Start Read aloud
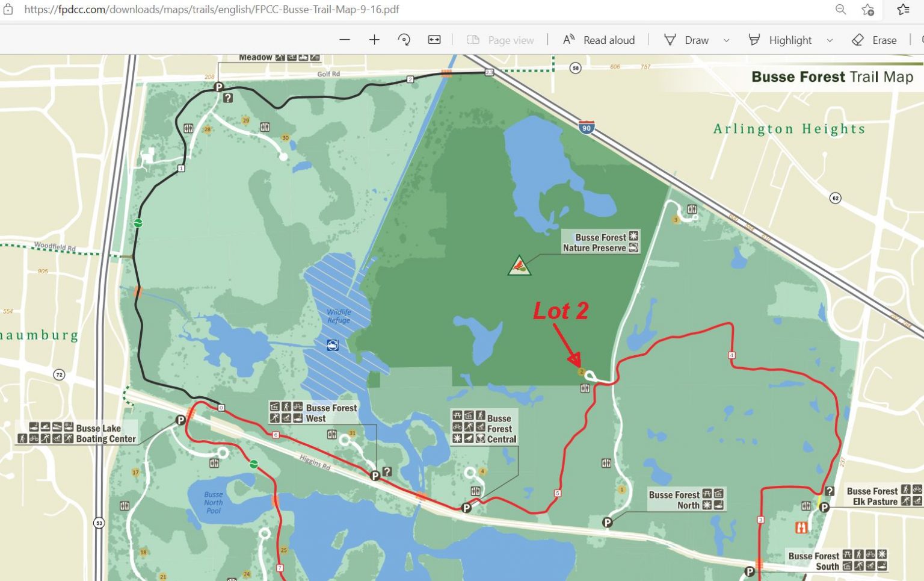The height and width of the screenshot is (581, 924). (x=599, y=40)
